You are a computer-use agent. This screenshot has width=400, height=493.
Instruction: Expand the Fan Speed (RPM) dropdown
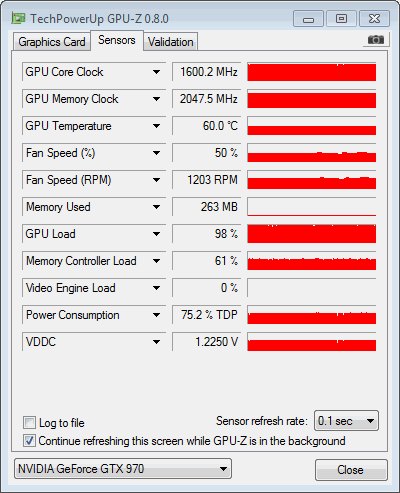click(156, 180)
